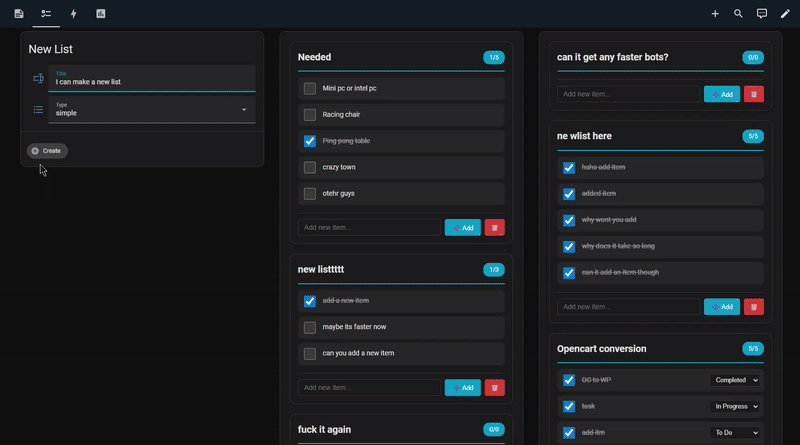Uncheck the 'OC to WP' task

pyautogui.click(x=569, y=380)
